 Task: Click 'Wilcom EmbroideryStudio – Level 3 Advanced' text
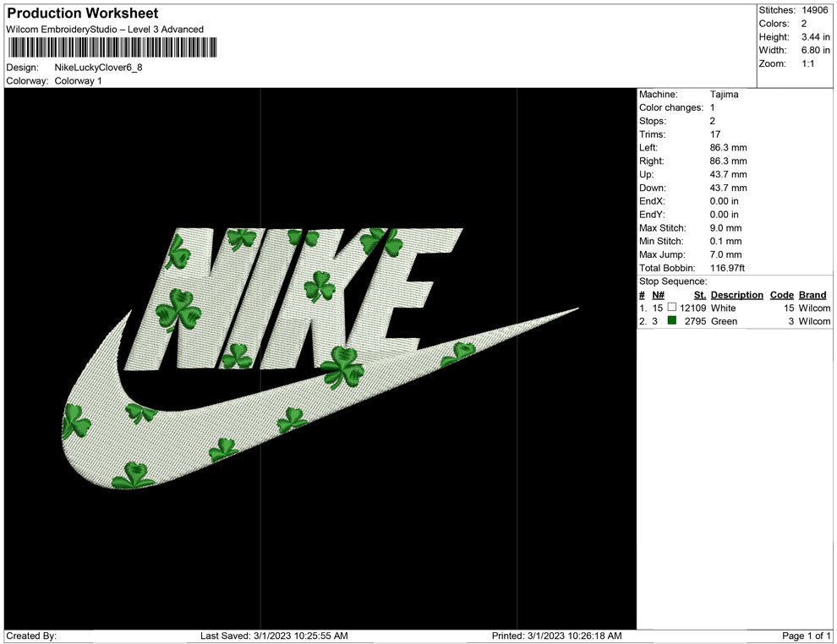click(105, 30)
